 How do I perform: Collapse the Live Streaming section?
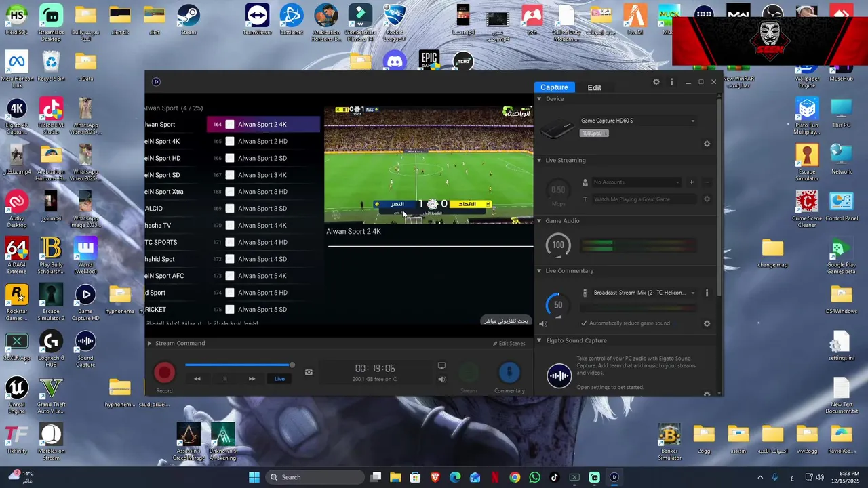point(540,161)
